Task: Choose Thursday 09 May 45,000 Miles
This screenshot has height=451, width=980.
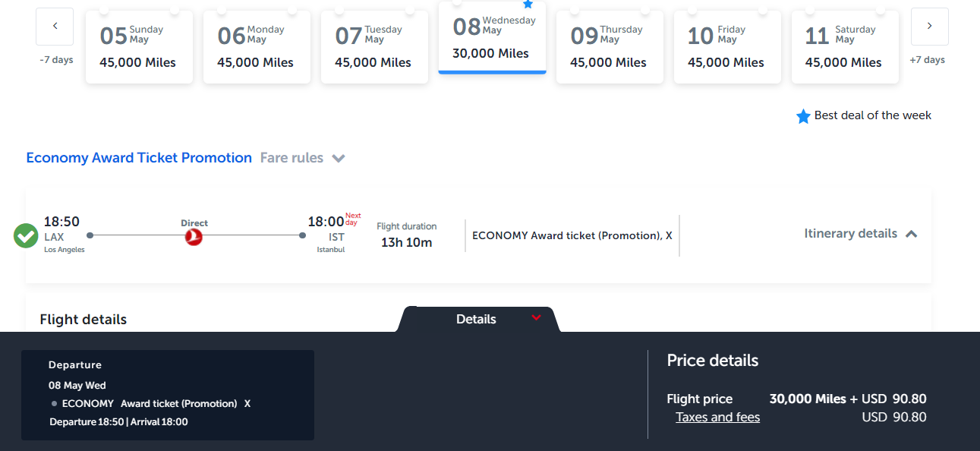Action: [x=610, y=46]
